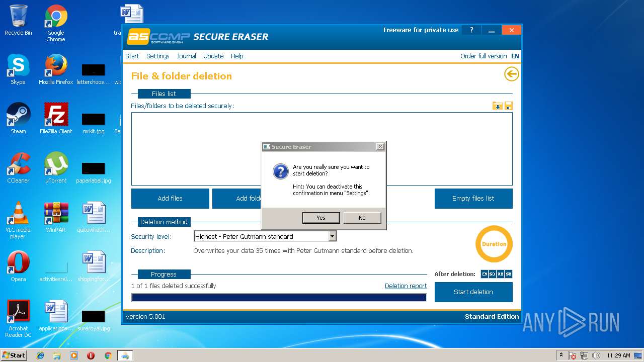Screen dimensions: 644x362
Task: Open the Journal menu
Action: click(x=186, y=56)
